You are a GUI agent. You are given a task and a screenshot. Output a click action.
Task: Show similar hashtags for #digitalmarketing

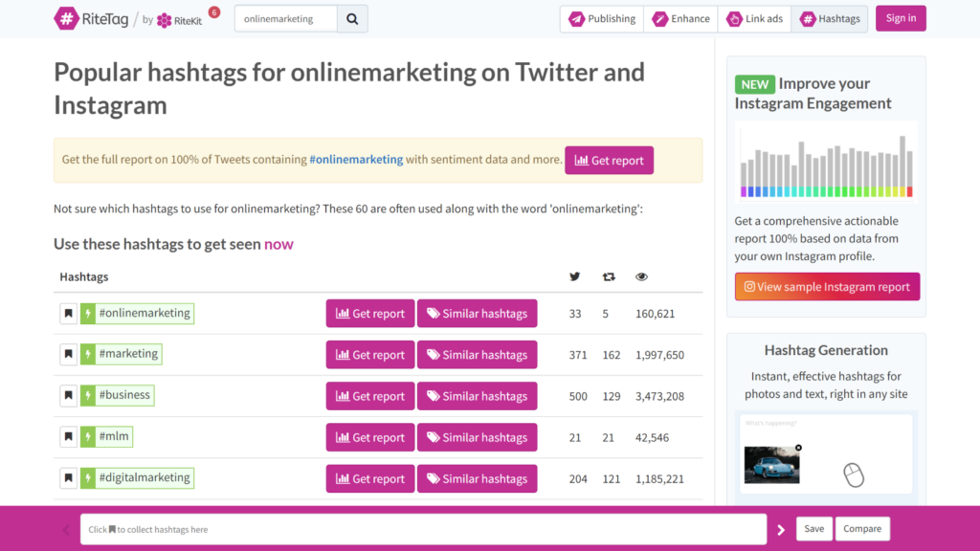pyautogui.click(x=477, y=478)
